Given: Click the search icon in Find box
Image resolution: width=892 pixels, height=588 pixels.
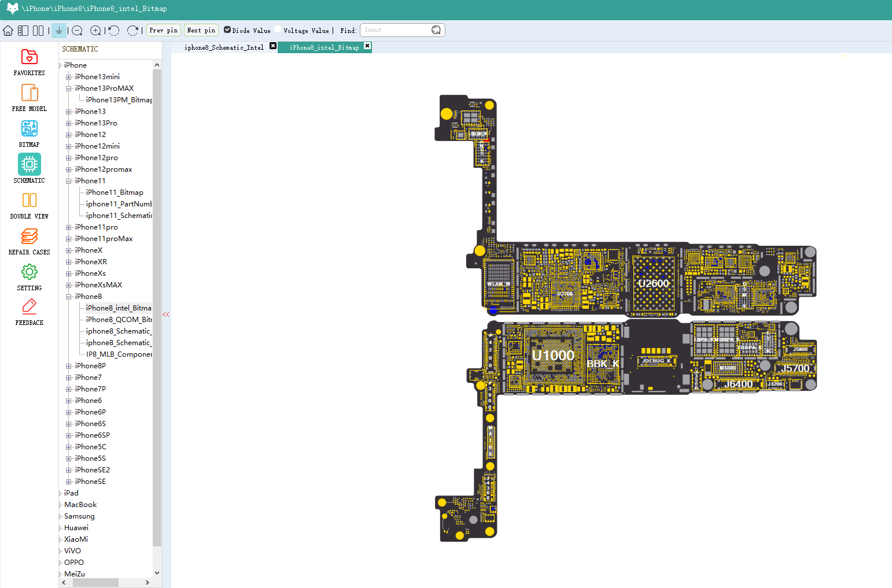Looking at the screenshot, I should [x=436, y=30].
